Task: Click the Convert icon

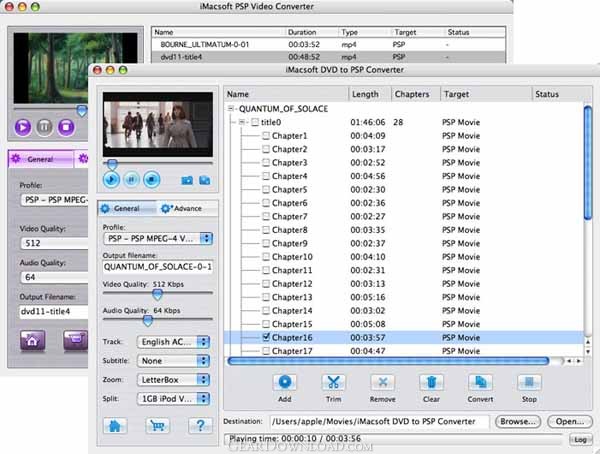Action: [480, 382]
